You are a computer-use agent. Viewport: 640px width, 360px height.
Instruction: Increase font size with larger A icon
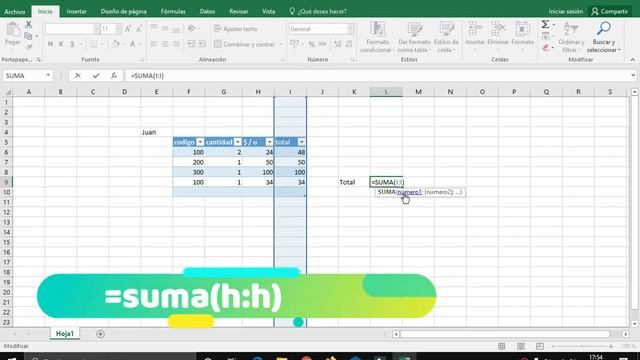[x=128, y=29]
